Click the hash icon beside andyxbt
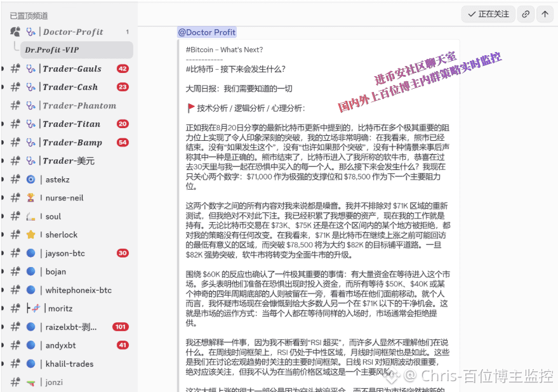Image resolution: width=558 pixels, height=392 pixels. 15,345
